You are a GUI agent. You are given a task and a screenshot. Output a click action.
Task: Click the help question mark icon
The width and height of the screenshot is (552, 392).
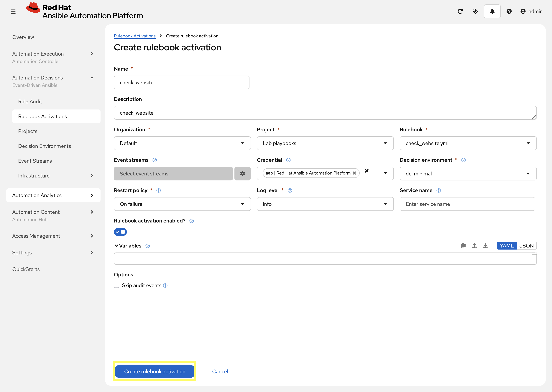pyautogui.click(x=509, y=11)
